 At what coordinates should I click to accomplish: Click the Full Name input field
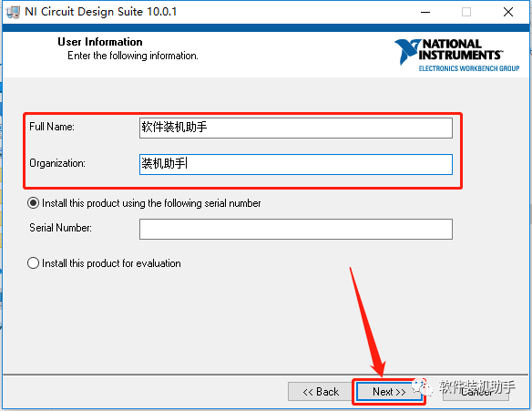point(295,128)
